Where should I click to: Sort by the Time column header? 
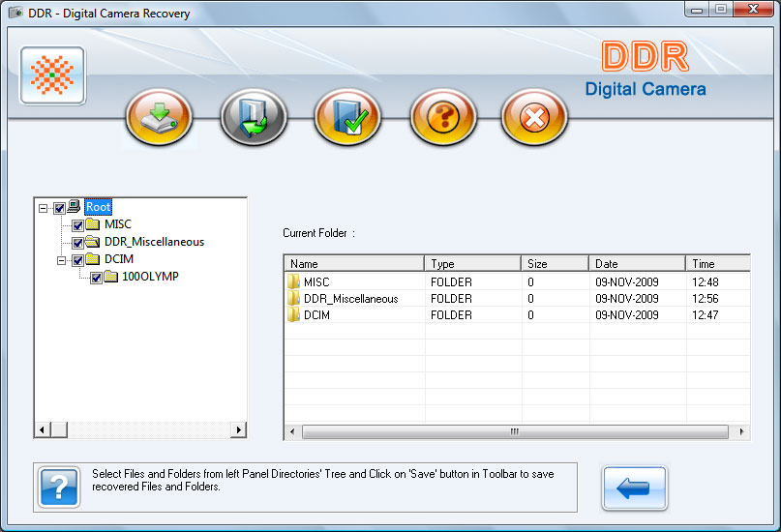pos(718,263)
